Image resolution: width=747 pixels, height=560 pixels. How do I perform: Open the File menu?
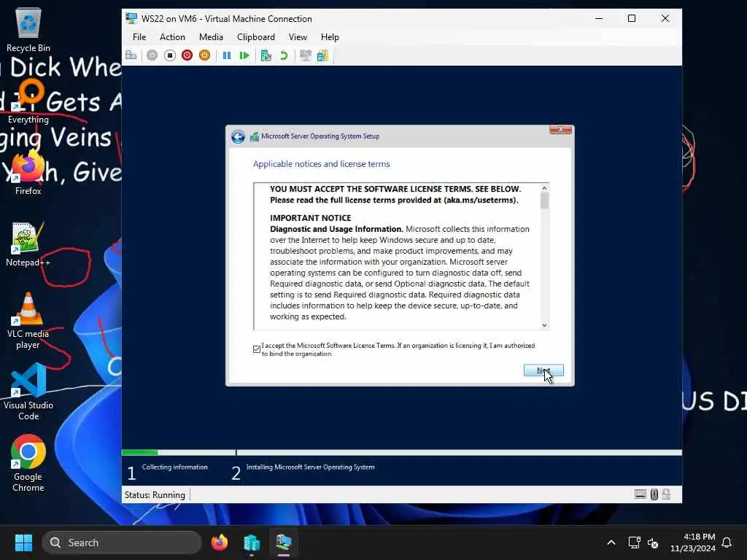click(x=139, y=37)
